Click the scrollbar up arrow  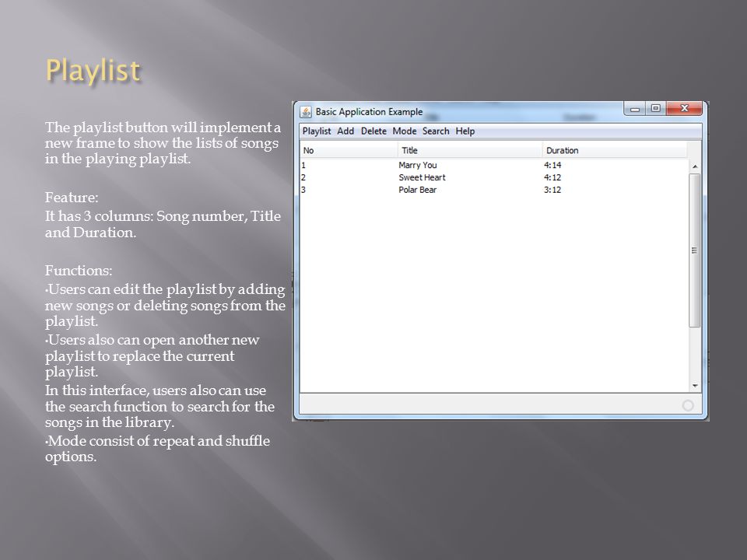point(695,166)
